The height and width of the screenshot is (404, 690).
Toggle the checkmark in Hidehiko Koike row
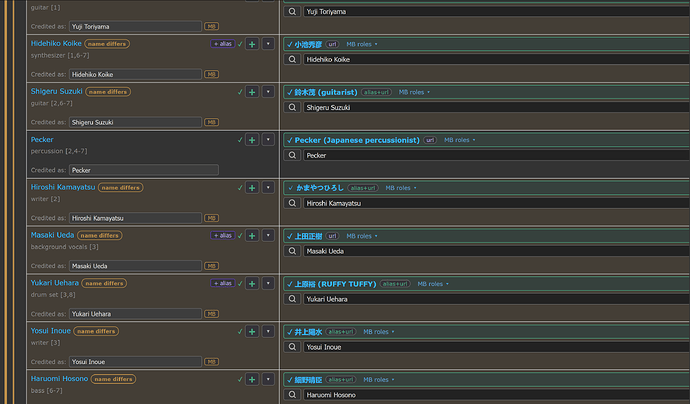[240, 44]
